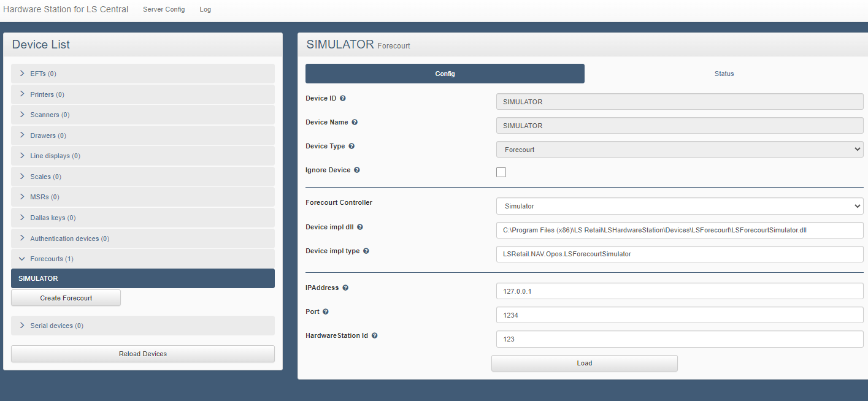The height and width of the screenshot is (401, 868).
Task: Click help icon next to Device impl dll
Action: tap(360, 227)
